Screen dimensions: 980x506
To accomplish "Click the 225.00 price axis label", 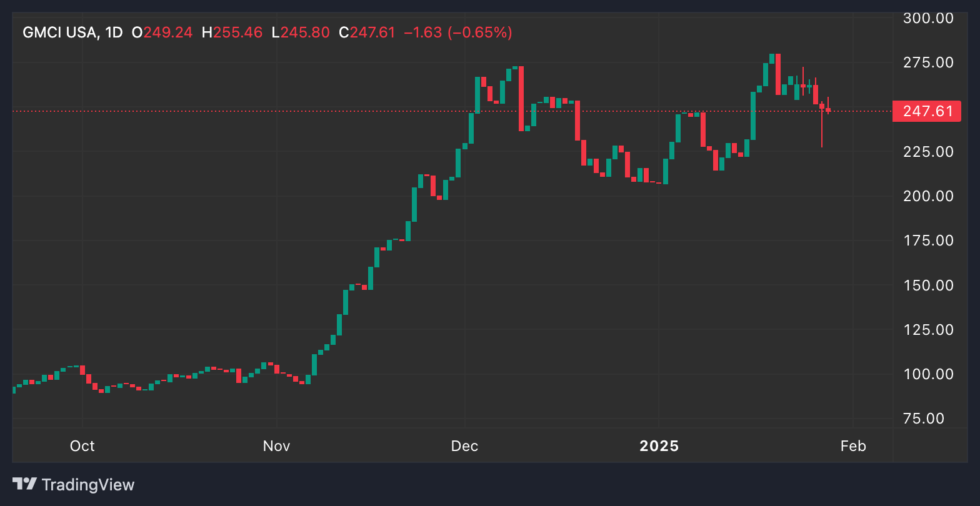I will tap(928, 152).
